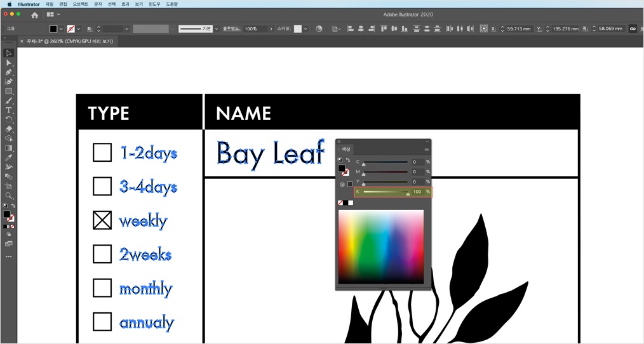Select the Pen tool
The width and height of the screenshot is (644, 344).
pyautogui.click(x=8, y=72)
